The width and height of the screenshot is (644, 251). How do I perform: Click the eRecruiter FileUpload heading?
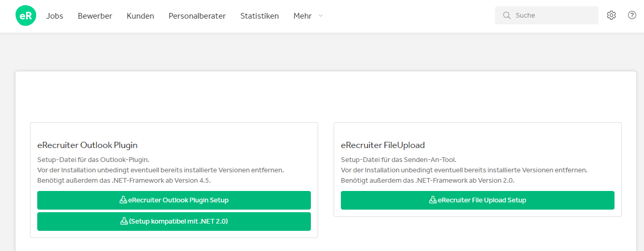pos(383,145)
